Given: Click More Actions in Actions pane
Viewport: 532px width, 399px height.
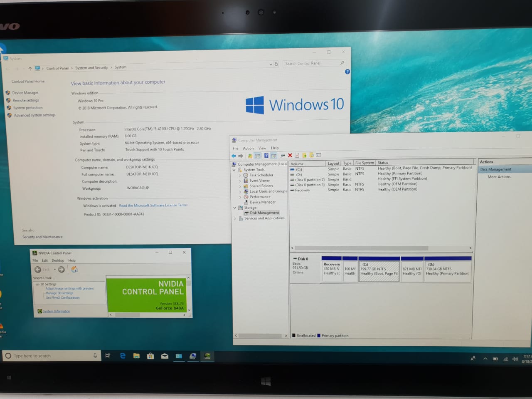Looking at the screenshot, I should coord(499,177).
